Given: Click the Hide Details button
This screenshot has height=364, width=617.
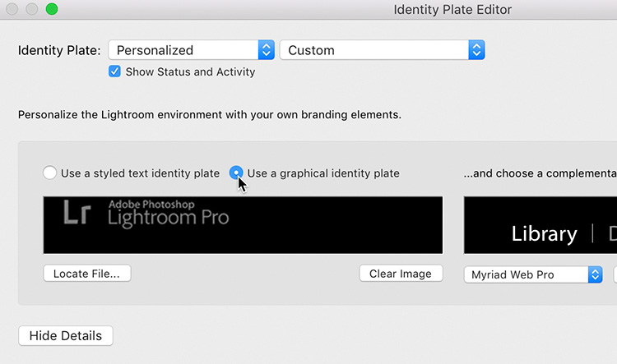Looking at the screenshot, I should click(x=66, y=336).
